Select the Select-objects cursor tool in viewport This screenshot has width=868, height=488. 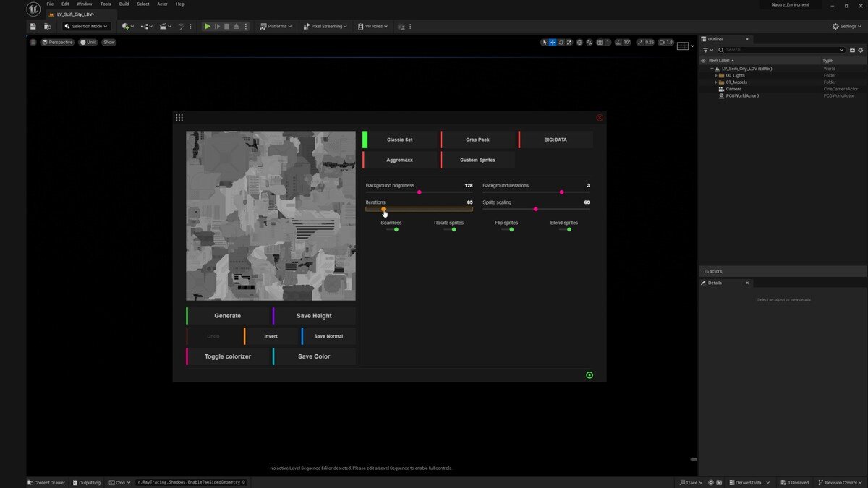coord(545,43)
